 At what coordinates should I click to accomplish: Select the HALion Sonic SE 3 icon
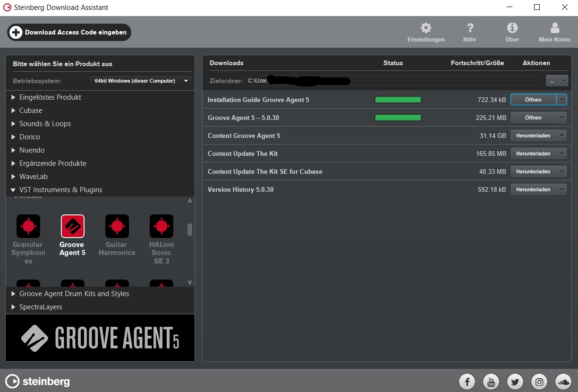(161, 226)
